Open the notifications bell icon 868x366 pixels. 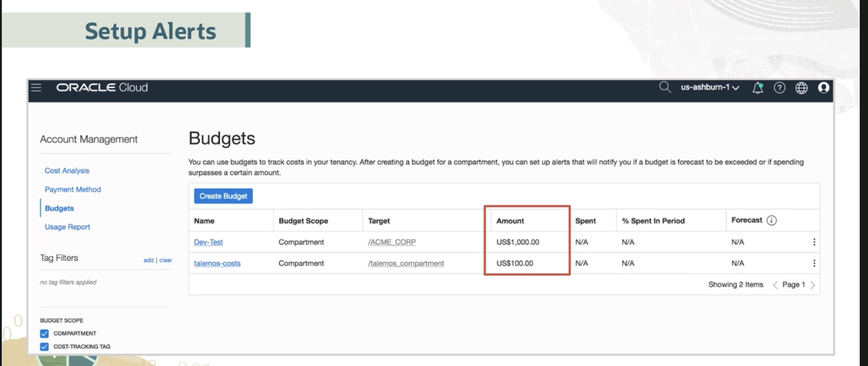[x=757, y=88]
